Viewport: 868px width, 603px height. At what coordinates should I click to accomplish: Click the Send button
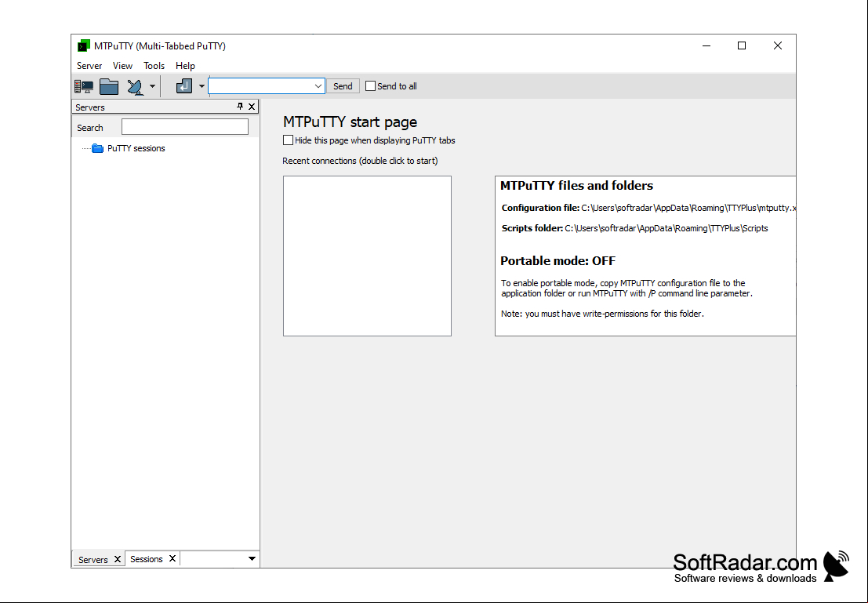tap(343, 85)
